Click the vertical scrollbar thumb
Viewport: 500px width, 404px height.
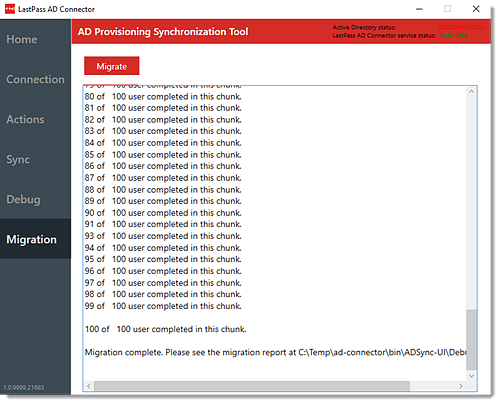coord(471,339)
